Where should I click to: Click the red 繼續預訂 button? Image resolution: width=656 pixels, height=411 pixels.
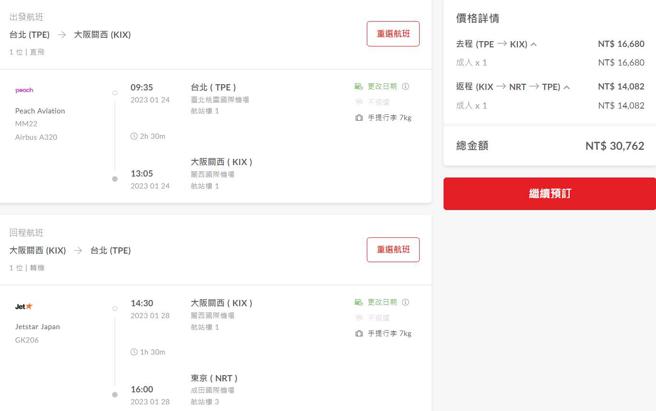[x=549, y=193]
